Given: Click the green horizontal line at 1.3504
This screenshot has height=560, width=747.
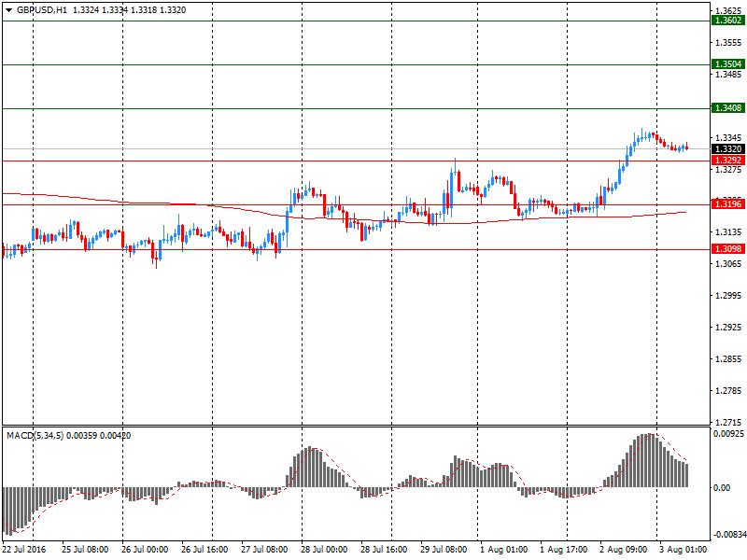Looking at the screenshot, I should click(357, 64).
